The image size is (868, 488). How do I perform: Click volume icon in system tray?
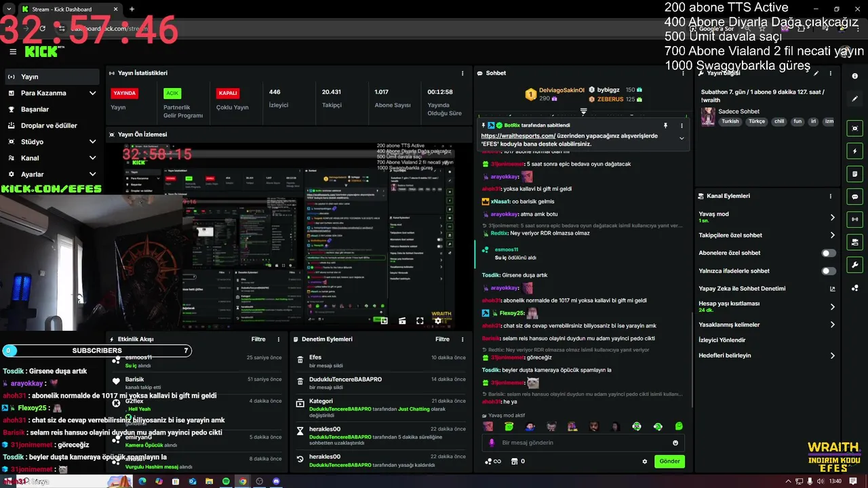click(821, 481)
